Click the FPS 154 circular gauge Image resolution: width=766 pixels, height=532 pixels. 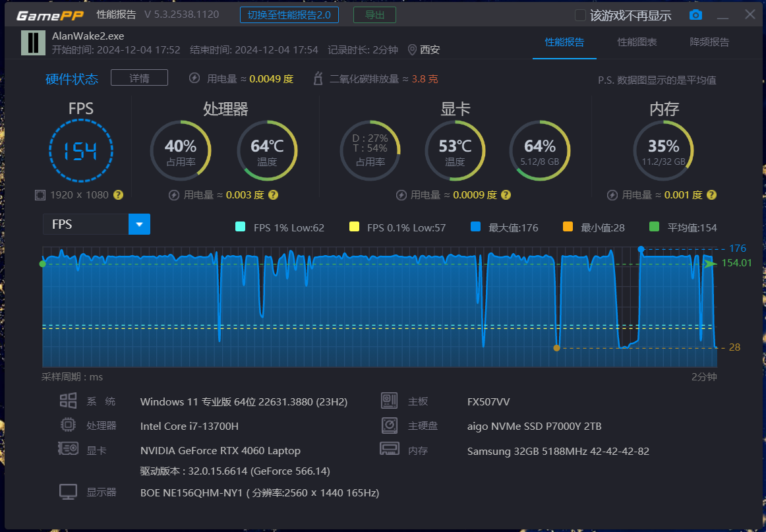tap(81, 150)
